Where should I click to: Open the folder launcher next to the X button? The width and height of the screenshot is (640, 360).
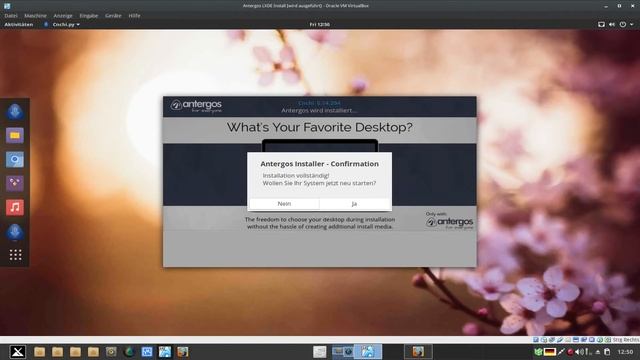pyautogui.click(x=40, y=352)
